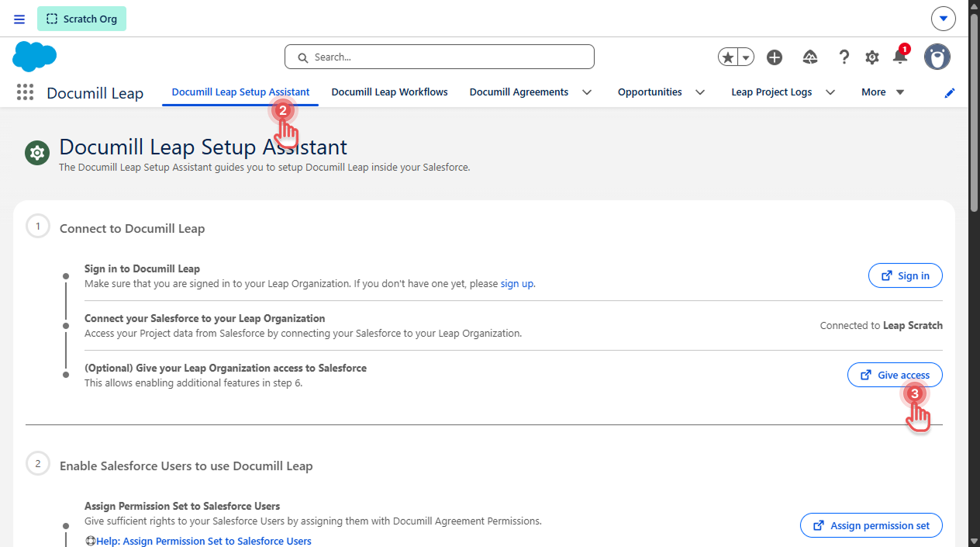Viewport: 980px width, 547px height.
Task: Click the lifebuoy help icon beside Help link
Action: click(x=90, y=541)
